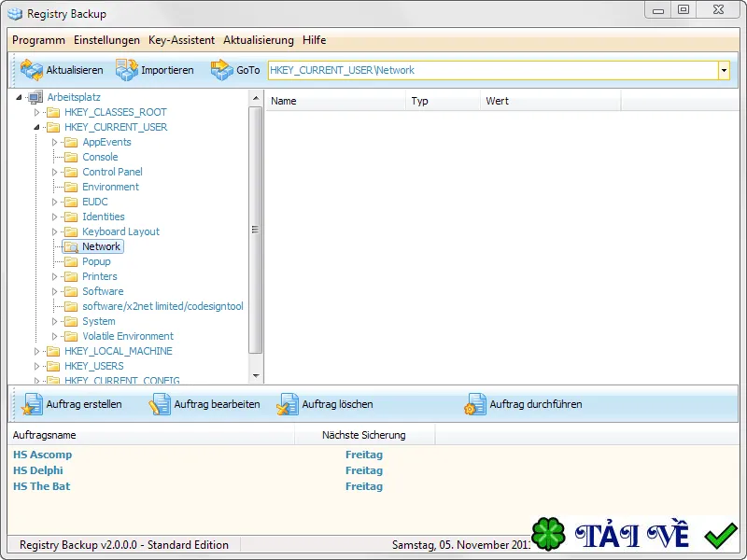Viewport: 747px width, 560px height.
Task: Select the HS Delphi backup job
Action: point(37,470)
